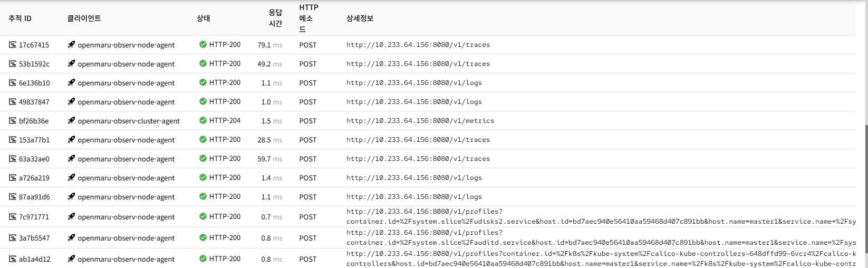Click the rocket icon in the 53b1592c row

coord(71,64)
